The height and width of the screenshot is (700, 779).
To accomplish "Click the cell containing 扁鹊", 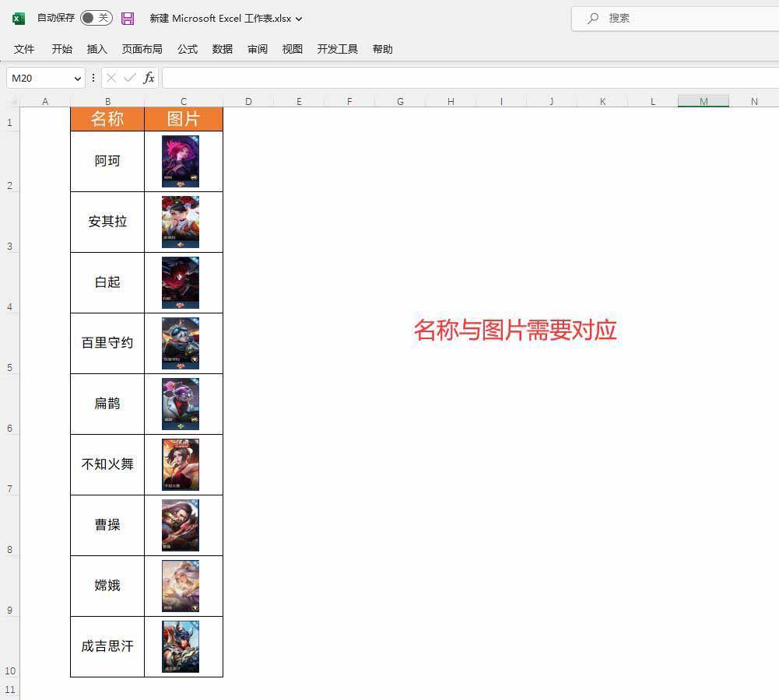I will [x=107, y=404].
